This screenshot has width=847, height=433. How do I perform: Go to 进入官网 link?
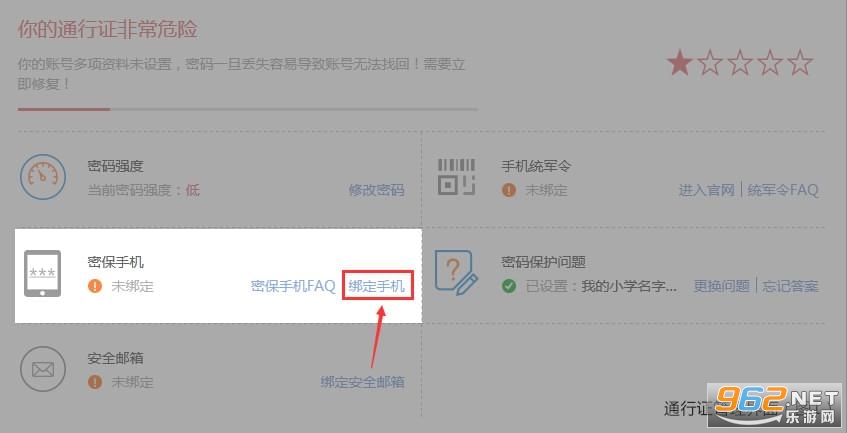pos(707,190)
